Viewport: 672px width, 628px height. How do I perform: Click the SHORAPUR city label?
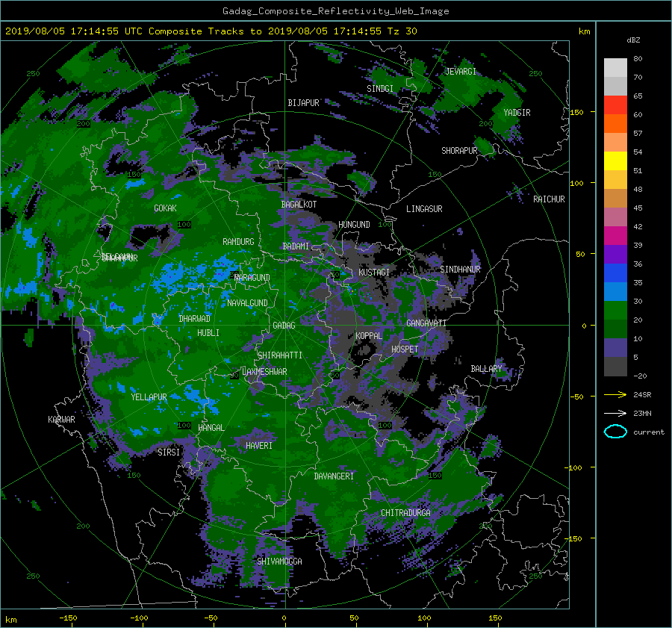[x=459, y=150]
